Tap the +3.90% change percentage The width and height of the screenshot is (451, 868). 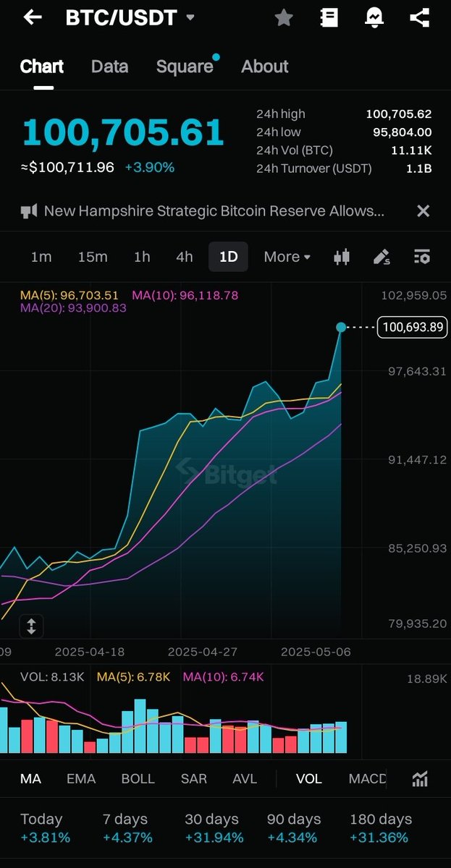click(x=150, y=167)
